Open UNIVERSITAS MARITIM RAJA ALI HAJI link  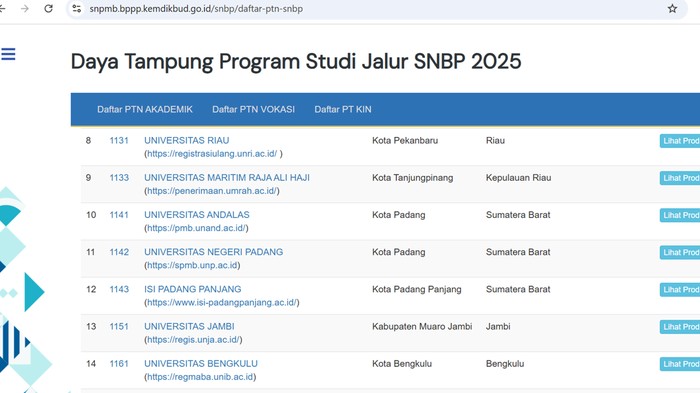coord(227,177)
